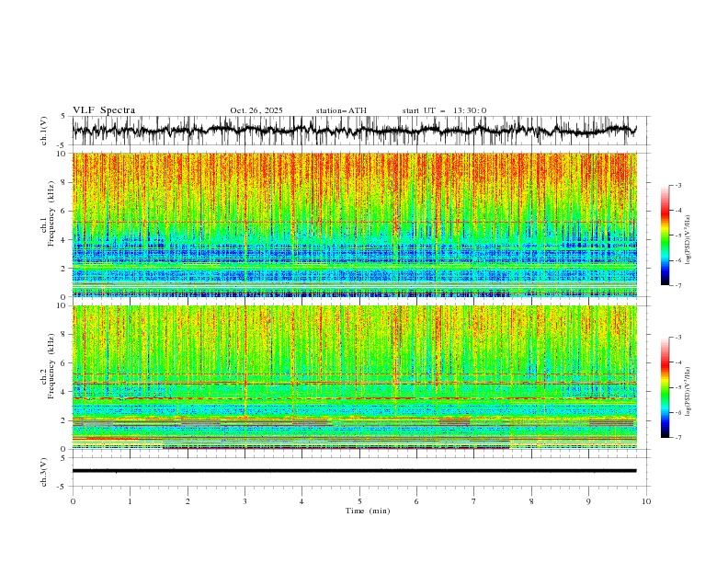Click time axis tick label "3"
Image resolution: width=728 pixels, height=563 pixels.
[x=245, y=501]
